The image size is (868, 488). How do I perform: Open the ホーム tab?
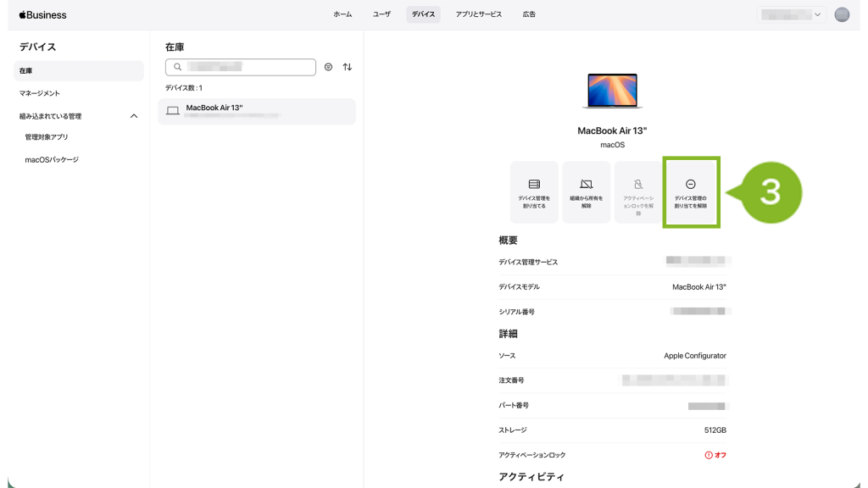point(342,14)
